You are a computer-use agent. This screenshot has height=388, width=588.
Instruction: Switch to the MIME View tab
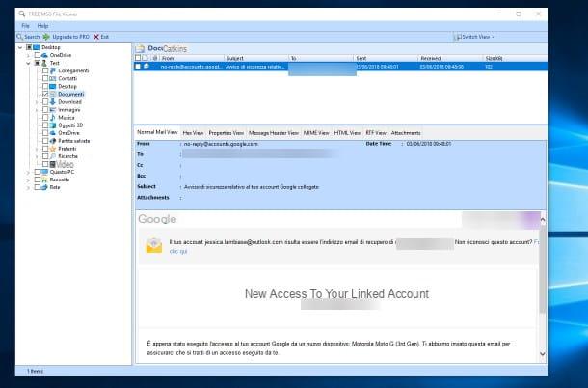coord(316,133)
